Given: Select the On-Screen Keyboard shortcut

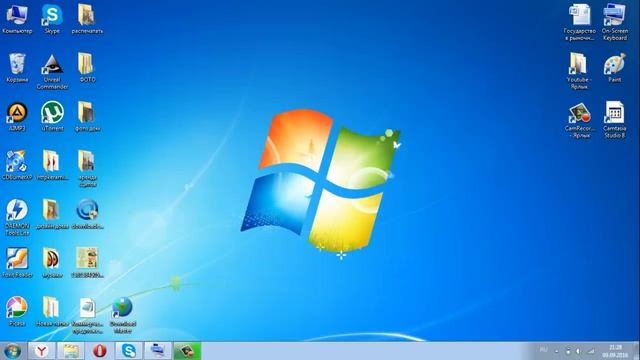Looking at the screenshot, I should [x=615, y=22].
